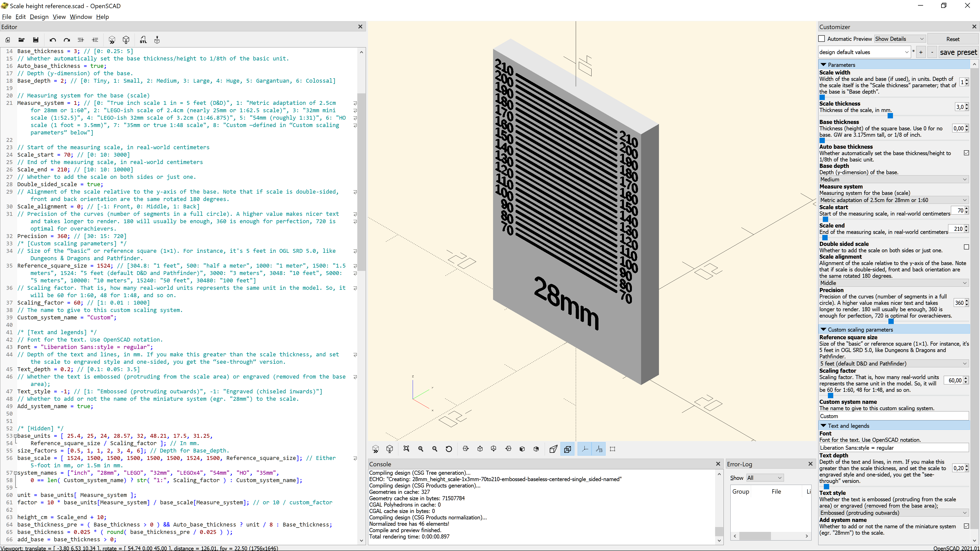Undo the last edit in the editor

(53, 40)
